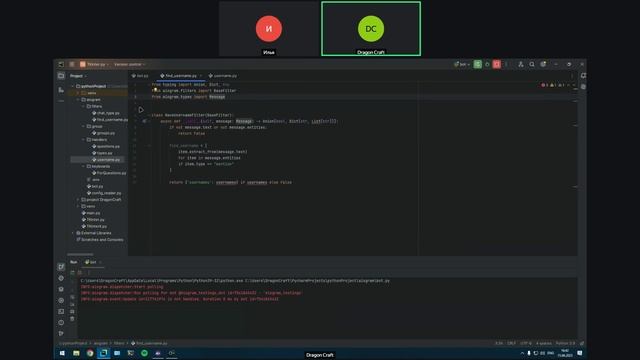This screenshot has width=640, height=360.
Task: Open main.py in project tree
Action: coord(91,213)
